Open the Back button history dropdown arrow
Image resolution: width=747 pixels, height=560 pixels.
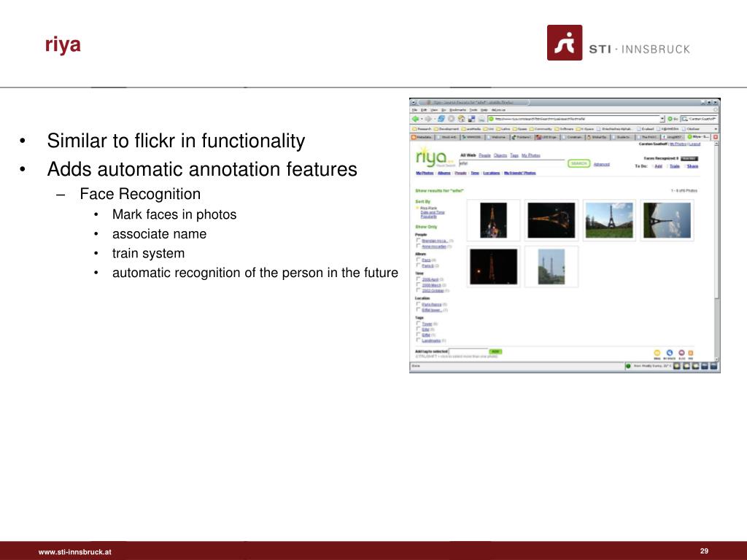click(421, 119)
